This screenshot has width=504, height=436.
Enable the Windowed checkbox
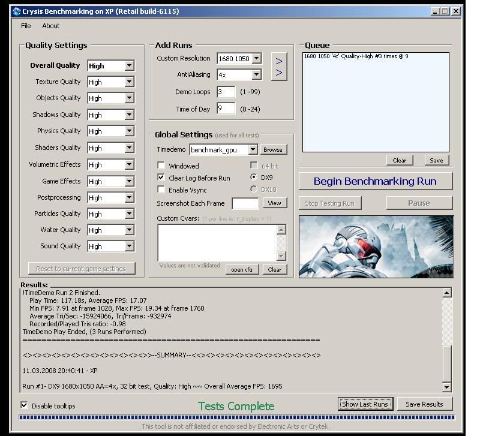pos(161,166)
